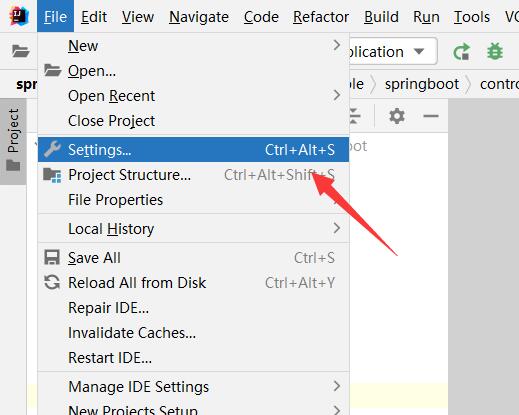Select Reload All from Disk

[193, 283]
